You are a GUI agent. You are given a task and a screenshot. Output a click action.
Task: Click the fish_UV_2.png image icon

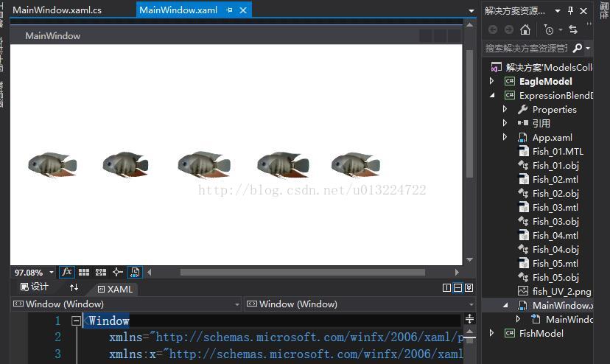click(x=523, y=291)
